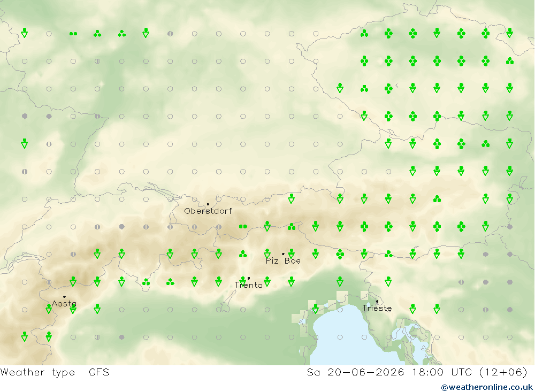
Task: Click the Trieste city label
Action: coord(377,308)
